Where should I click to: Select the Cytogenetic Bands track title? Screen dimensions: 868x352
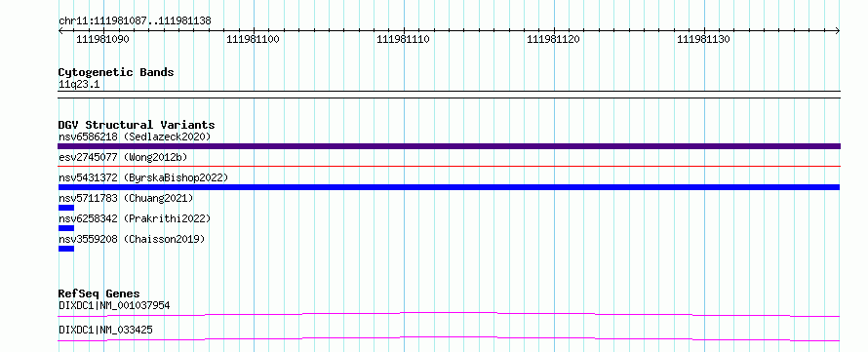pos(116,72)
